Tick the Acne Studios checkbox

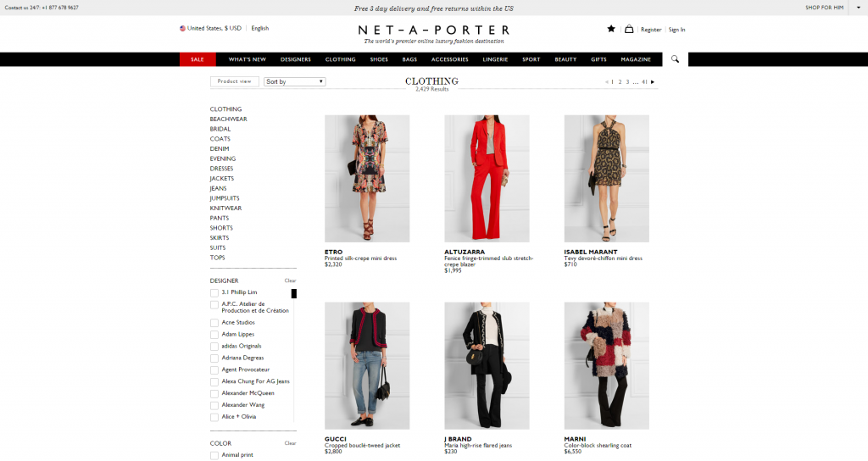214,323
